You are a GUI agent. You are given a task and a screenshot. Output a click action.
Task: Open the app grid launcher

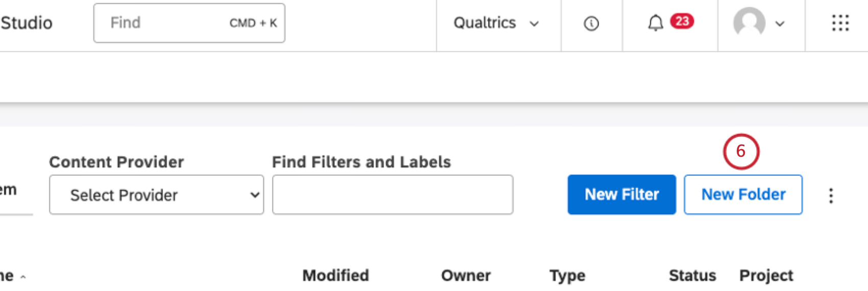tap(840, 23)
